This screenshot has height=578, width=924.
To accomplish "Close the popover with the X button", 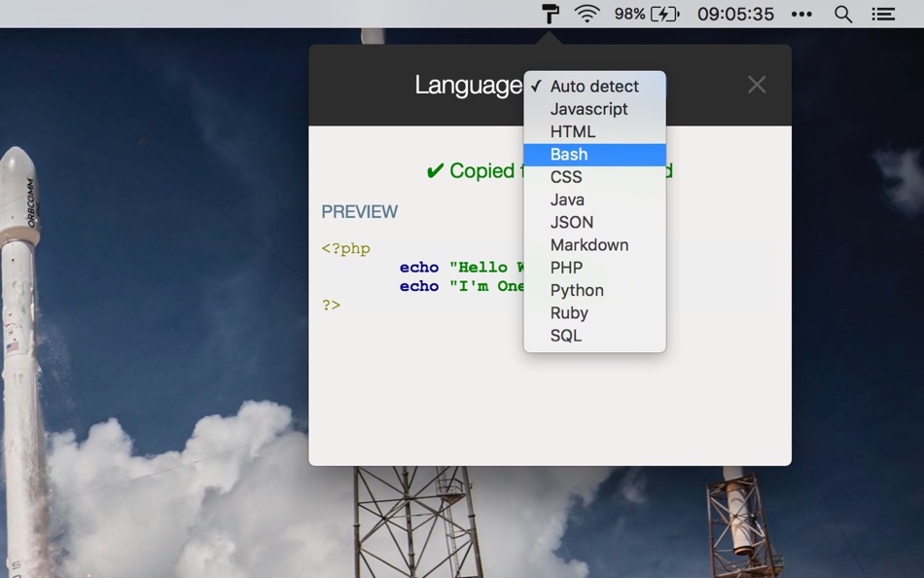I will 757,85.
